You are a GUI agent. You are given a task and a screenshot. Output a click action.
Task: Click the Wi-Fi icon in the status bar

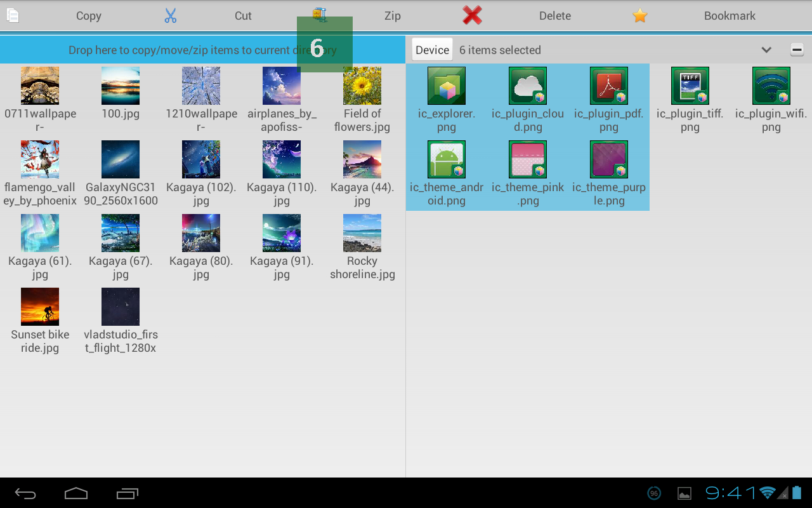pos(768,493)
